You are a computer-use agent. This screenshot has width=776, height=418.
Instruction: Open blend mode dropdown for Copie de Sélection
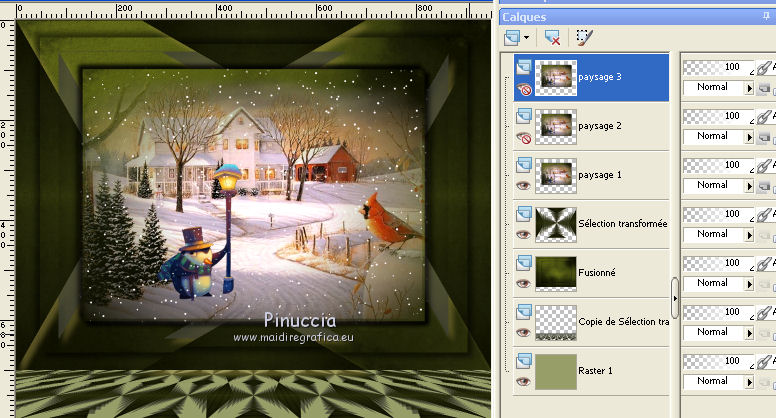coord(749,333)
